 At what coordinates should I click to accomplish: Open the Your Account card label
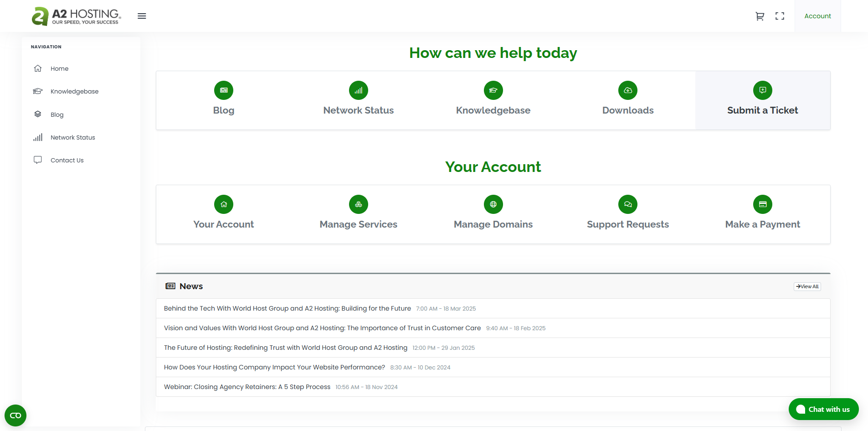(224, 224)
